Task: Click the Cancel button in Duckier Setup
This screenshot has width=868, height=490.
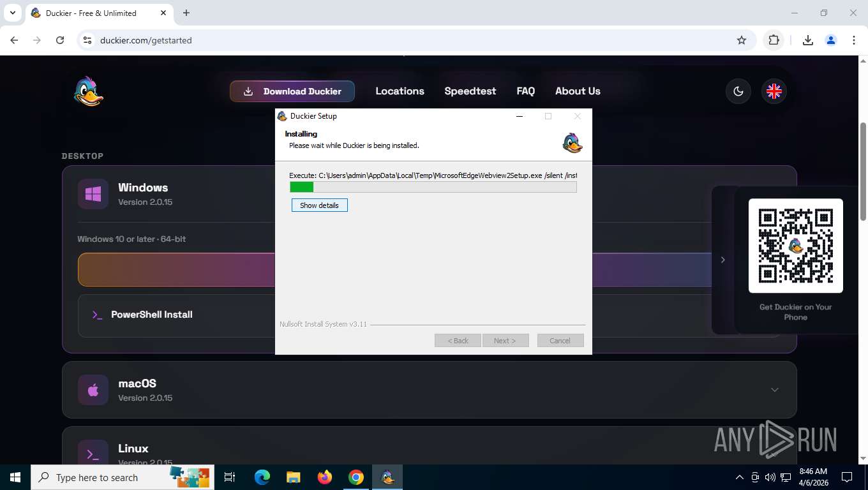Action: point(560,341)
